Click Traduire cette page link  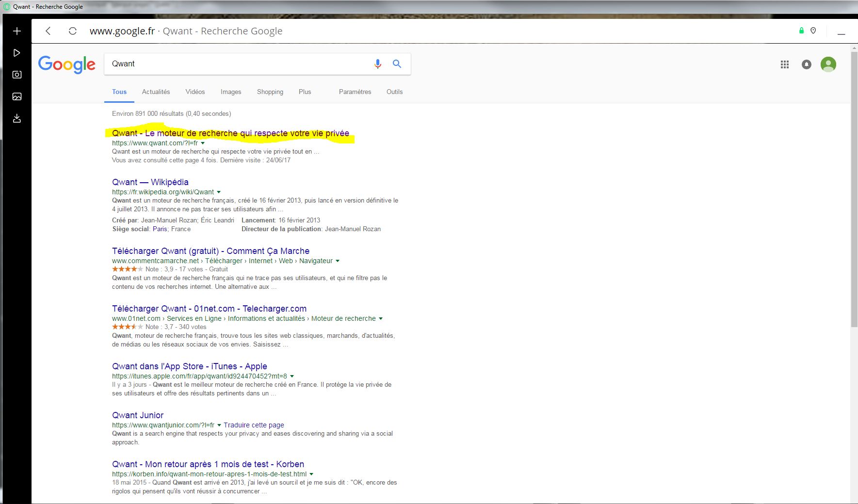(x=254, y=425)
